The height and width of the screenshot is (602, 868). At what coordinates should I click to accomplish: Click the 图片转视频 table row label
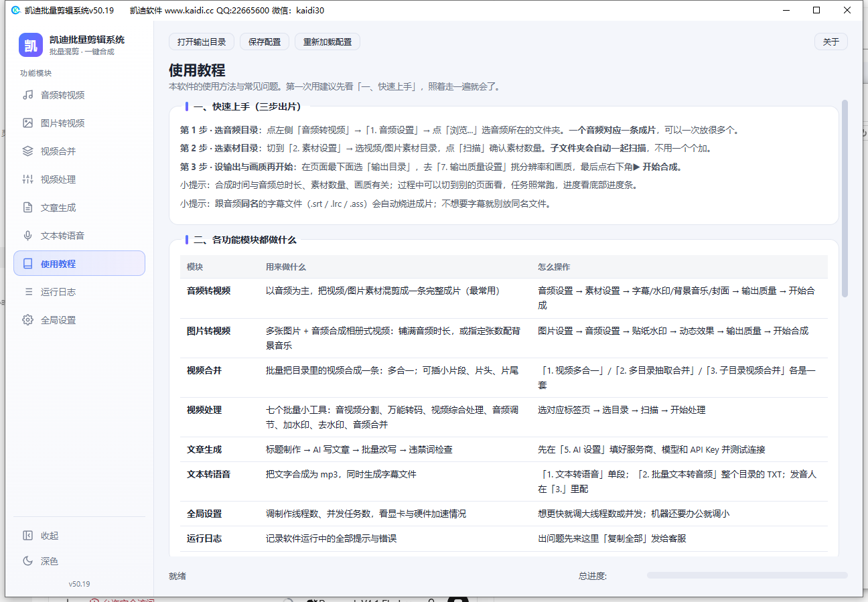208,331
